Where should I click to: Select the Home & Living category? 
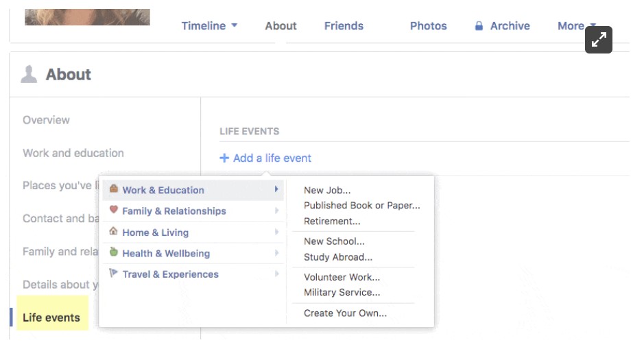point(193,232)
